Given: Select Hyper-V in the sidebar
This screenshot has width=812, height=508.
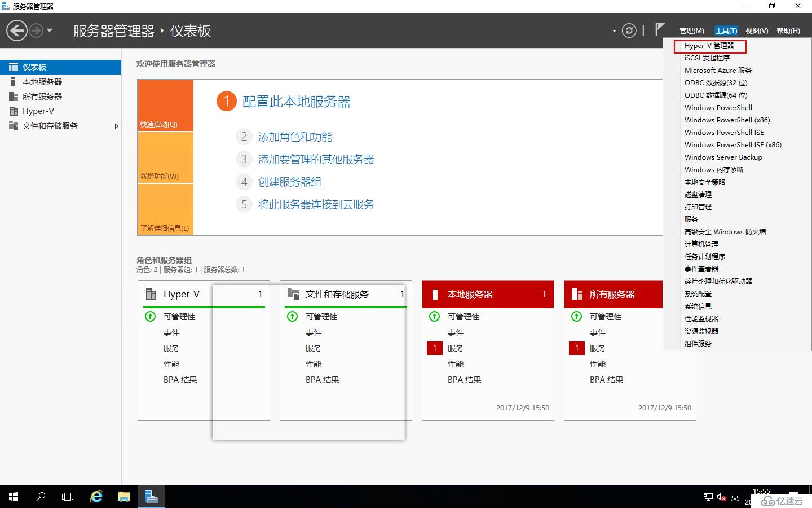Looking at the screenshot, I should [60, 111].
